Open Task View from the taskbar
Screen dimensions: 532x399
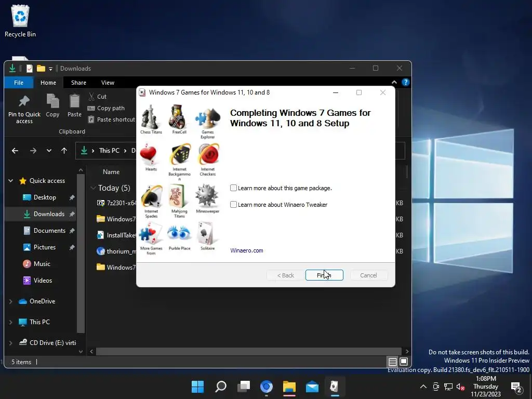244,386
